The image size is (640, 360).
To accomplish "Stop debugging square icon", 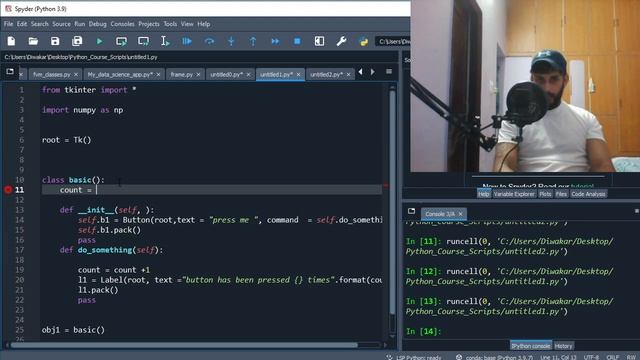I will 297,41.
